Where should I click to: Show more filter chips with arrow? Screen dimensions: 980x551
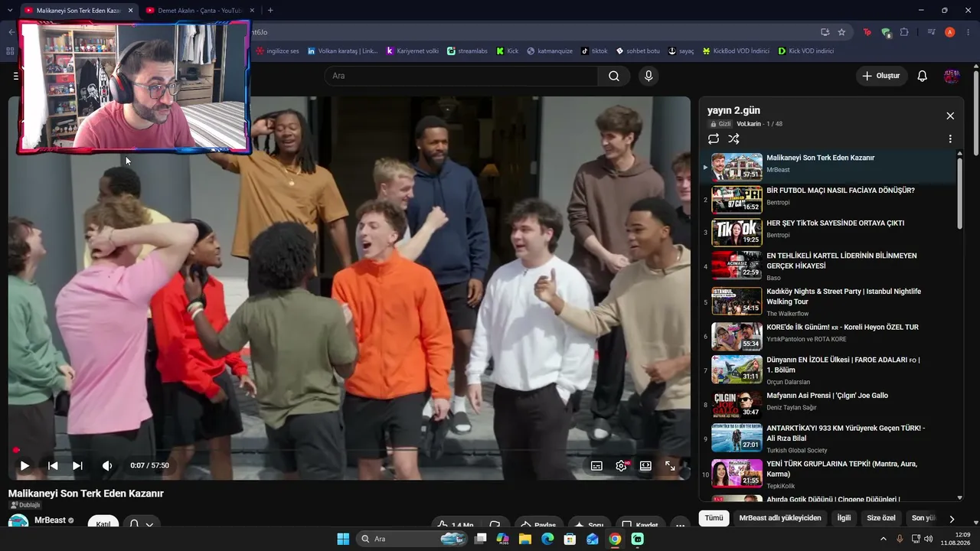pos(952,519)
